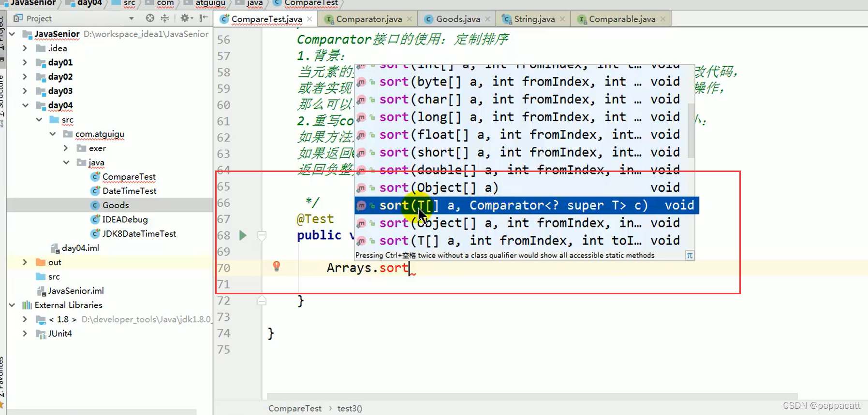Expand the .idea folder
This screenshot has height=415, width=868.
[x=25, y=48]
